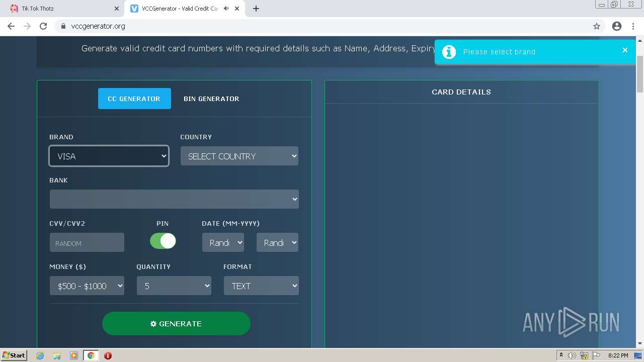Image resolution: width=644 pixels, height=362 pixels.
Task: Reload the vccgenerator.org page
Action: point(43,26)
